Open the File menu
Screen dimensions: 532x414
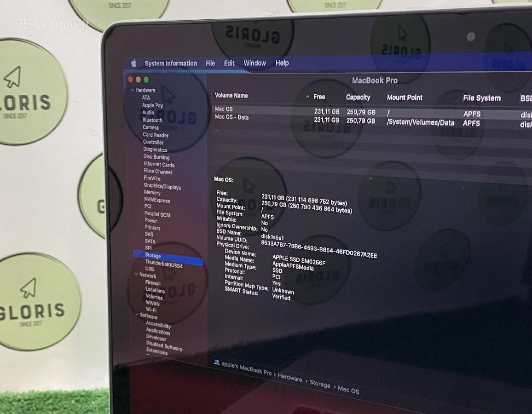pyautogui.click(x=210, y=63)
